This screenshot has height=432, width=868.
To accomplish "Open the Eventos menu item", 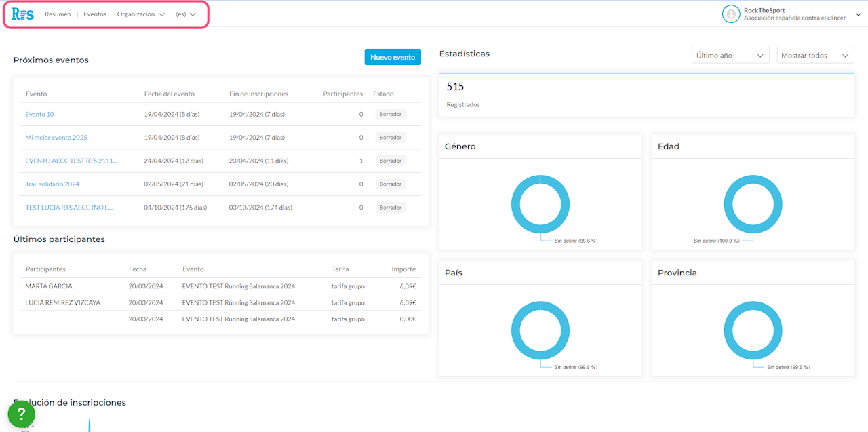I will point(95,14).
